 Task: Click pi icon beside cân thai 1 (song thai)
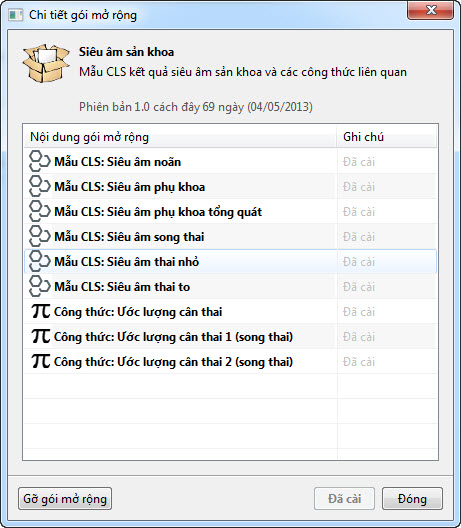41,336
